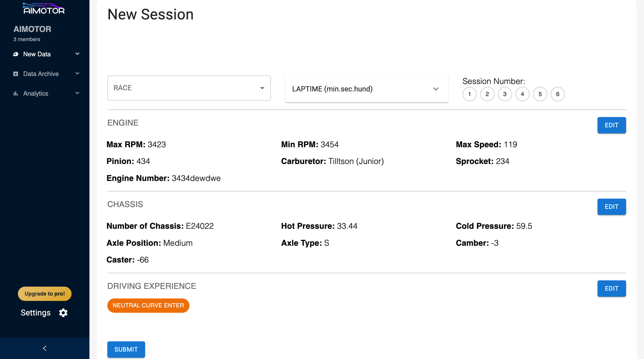Click the bar chart icon beside Analytics

point(15,93)
